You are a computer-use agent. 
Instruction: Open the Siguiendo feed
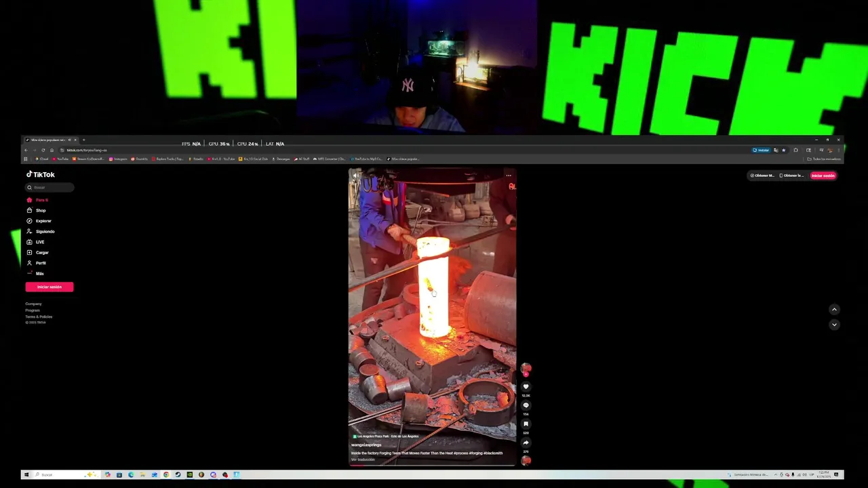40,231
